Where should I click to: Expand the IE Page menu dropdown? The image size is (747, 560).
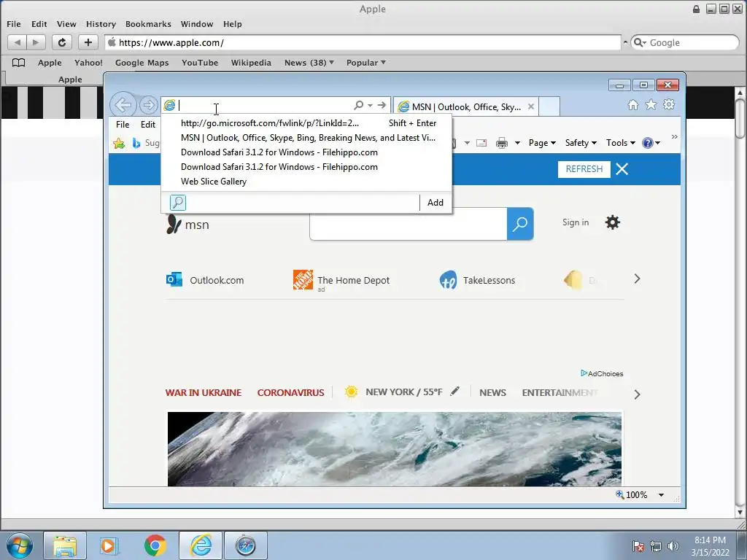tap(542, 143)
